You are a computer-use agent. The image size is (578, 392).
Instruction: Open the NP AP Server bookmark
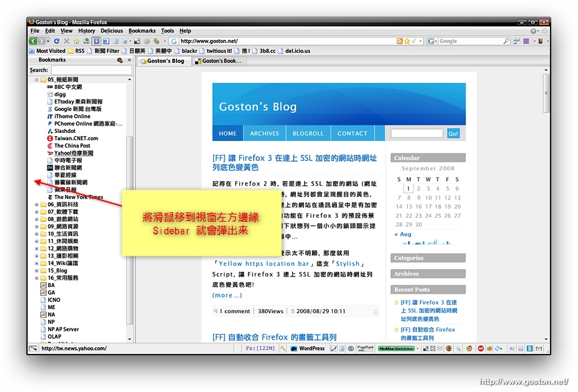click(x=59, y=329)
